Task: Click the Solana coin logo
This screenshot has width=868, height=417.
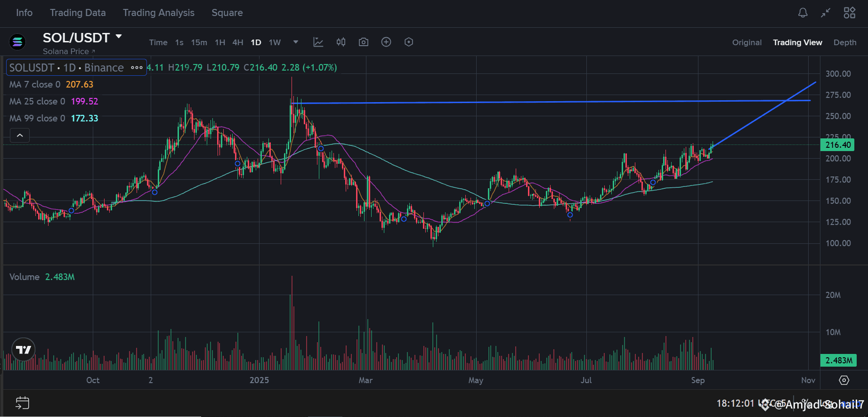Action: [18, 42]
